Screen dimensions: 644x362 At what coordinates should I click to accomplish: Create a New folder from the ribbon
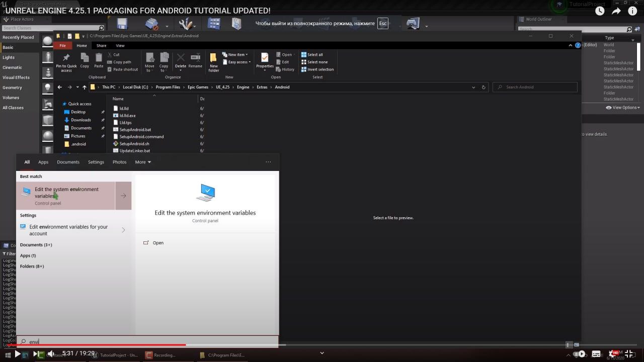point(214,62)
